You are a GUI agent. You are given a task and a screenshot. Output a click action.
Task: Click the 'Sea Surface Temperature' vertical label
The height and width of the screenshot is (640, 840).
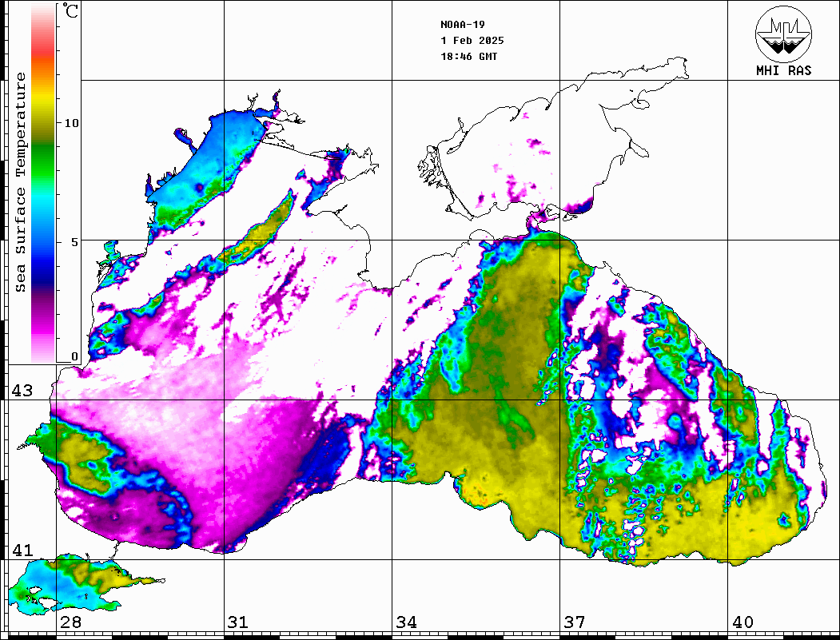(20, 182)
